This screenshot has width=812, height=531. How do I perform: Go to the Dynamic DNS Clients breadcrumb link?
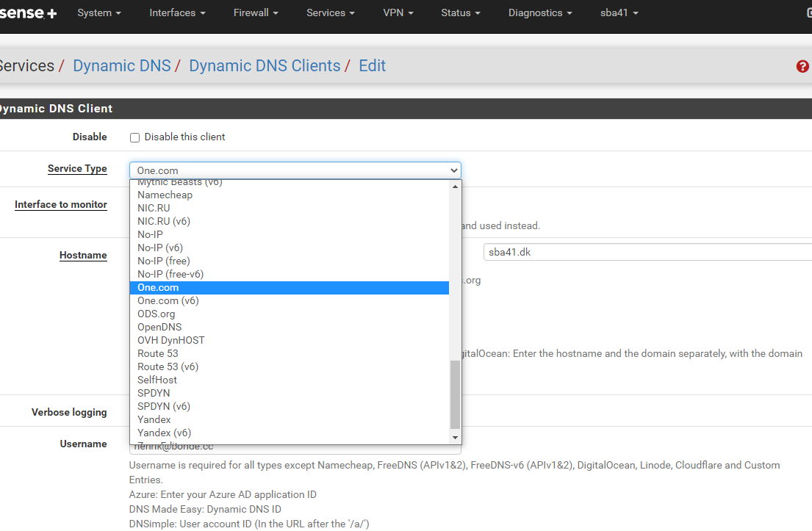click(265, 65)
